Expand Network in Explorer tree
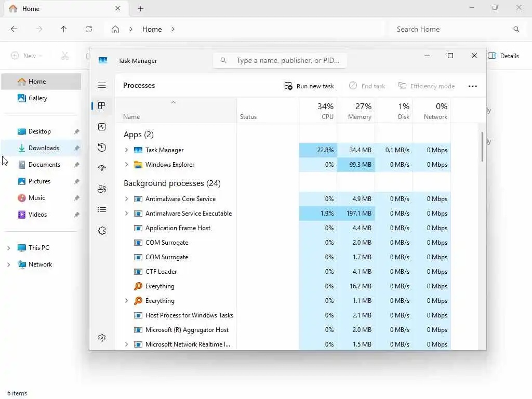The height and width of the screenshot is (399, 532). pyautogui.click(x=8, y=264)
